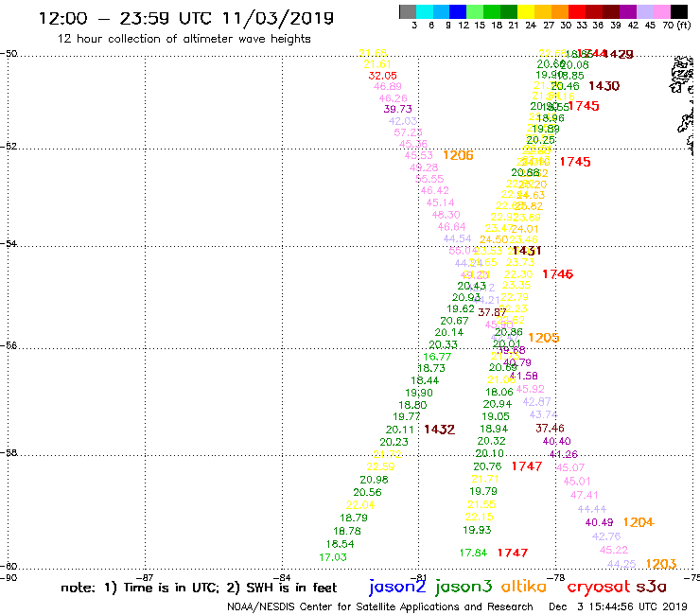
Task: Click the jason3 satellite legend label
Action: (464, 587)
